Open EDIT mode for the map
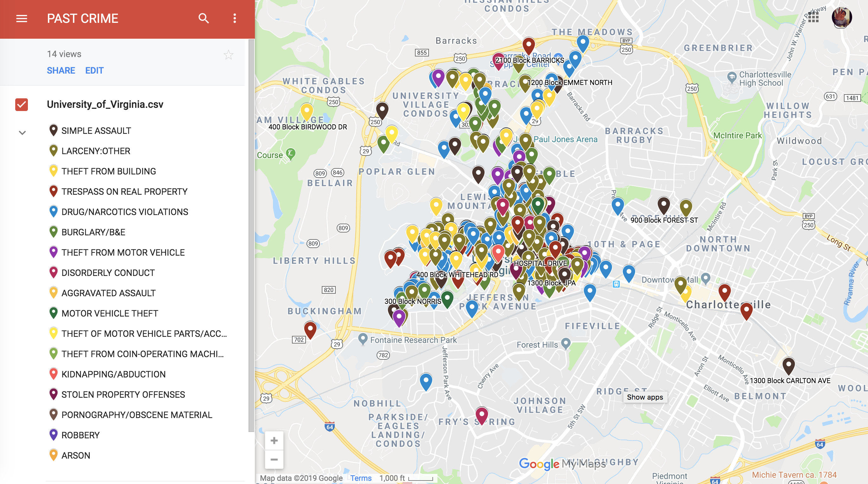The height and width of the screenshot is (484, 868). coord(94,70)
